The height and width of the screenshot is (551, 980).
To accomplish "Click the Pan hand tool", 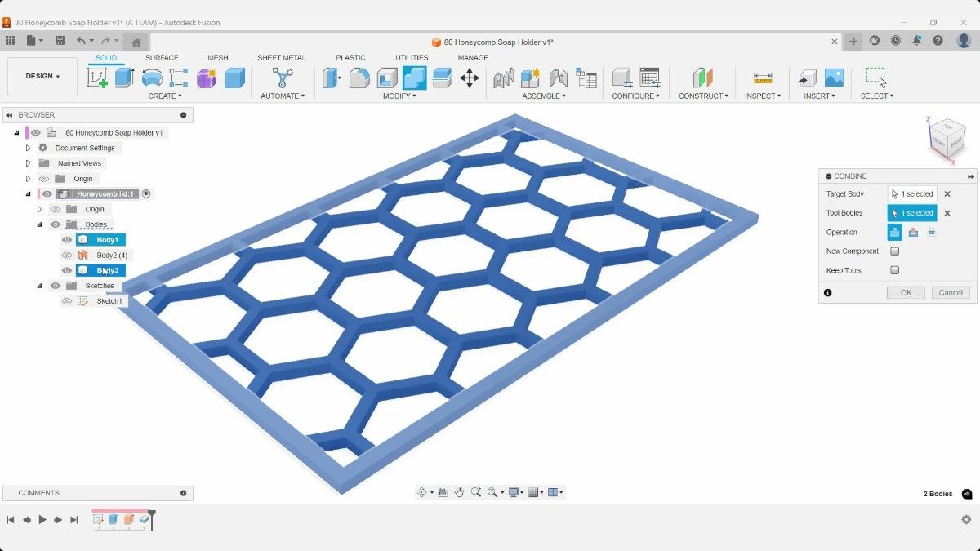I will click(459, 492).
